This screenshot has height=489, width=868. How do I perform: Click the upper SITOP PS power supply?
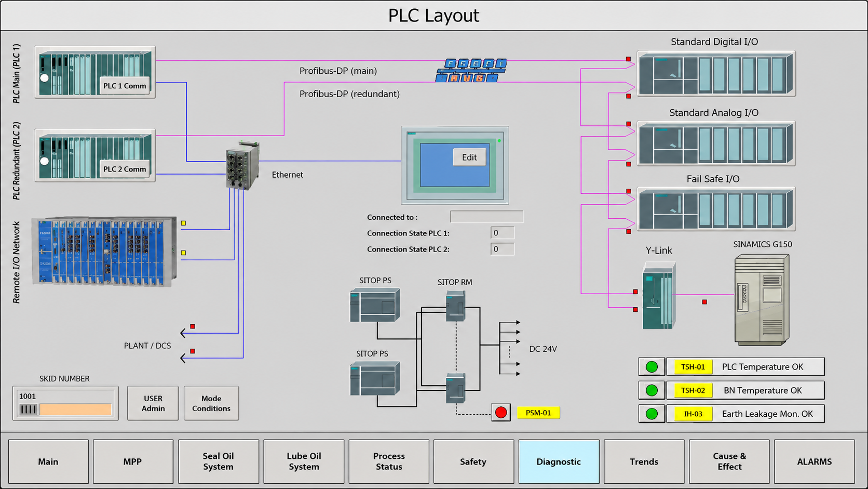click(x=375, y=306)
